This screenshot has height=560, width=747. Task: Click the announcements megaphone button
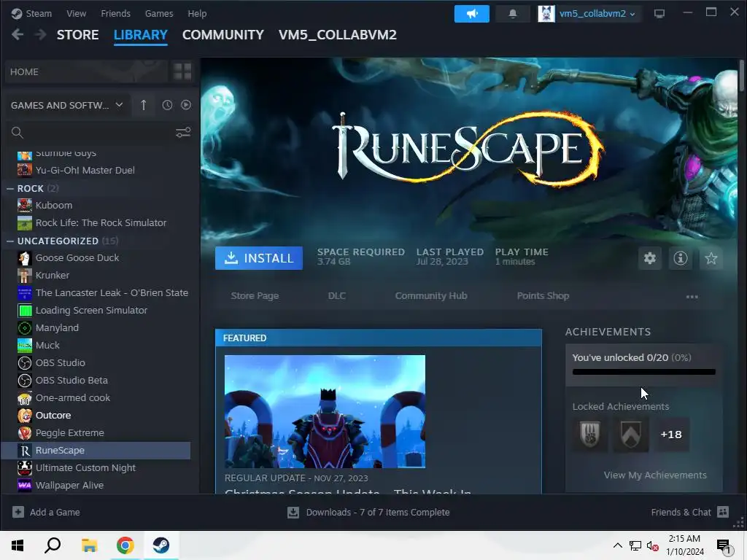coord(472,13)
